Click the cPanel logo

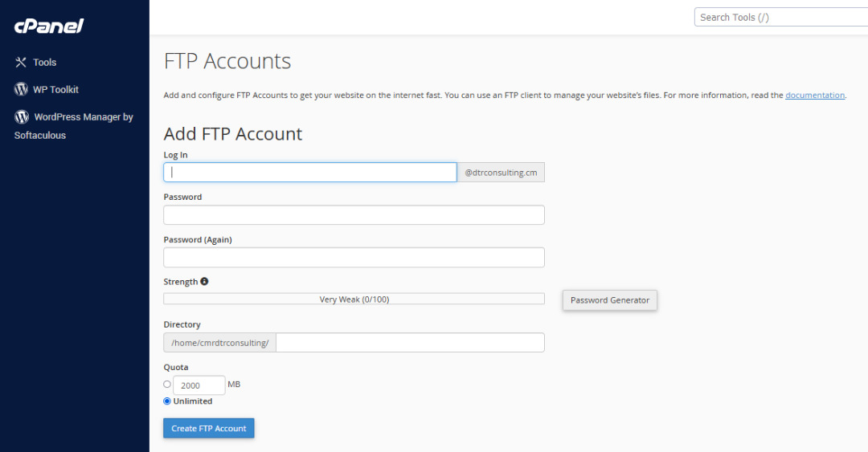pyautogui.click(x=49, y=26)
